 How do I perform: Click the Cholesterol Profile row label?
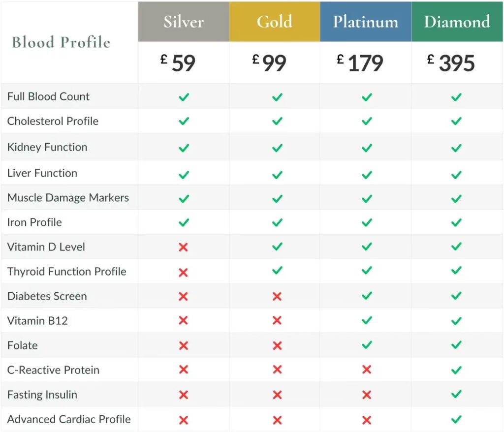53,121
